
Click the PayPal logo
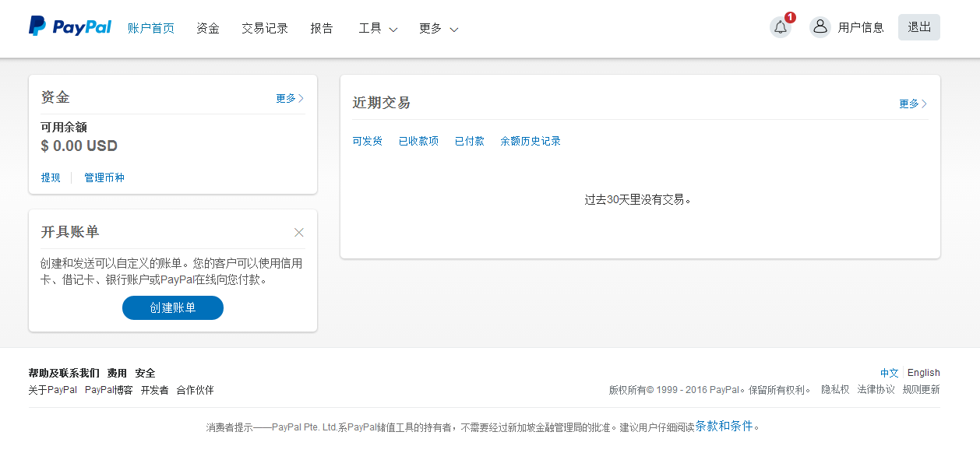click(x=70, y=26)
